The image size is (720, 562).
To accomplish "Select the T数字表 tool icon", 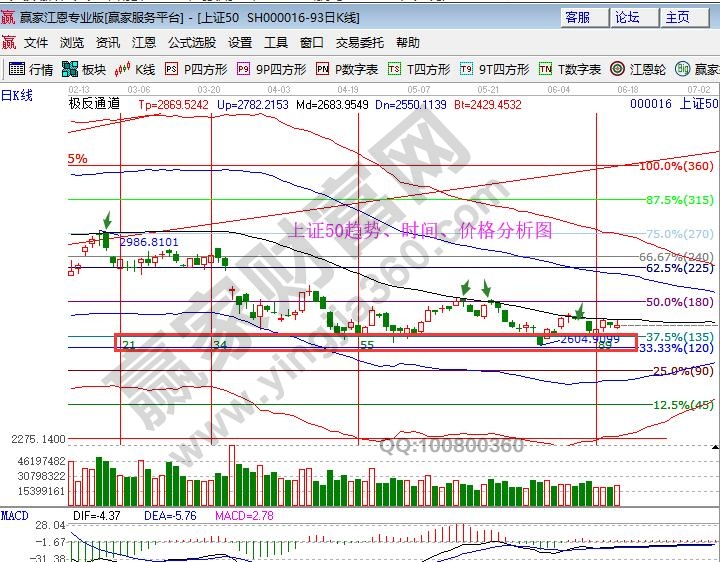I will 570,69.
